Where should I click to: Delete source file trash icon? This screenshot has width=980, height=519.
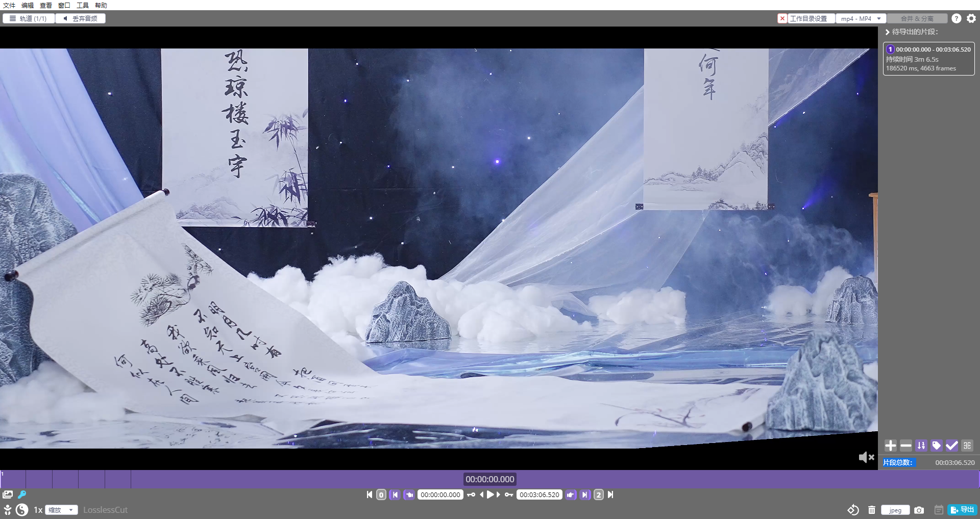point(872,510)
